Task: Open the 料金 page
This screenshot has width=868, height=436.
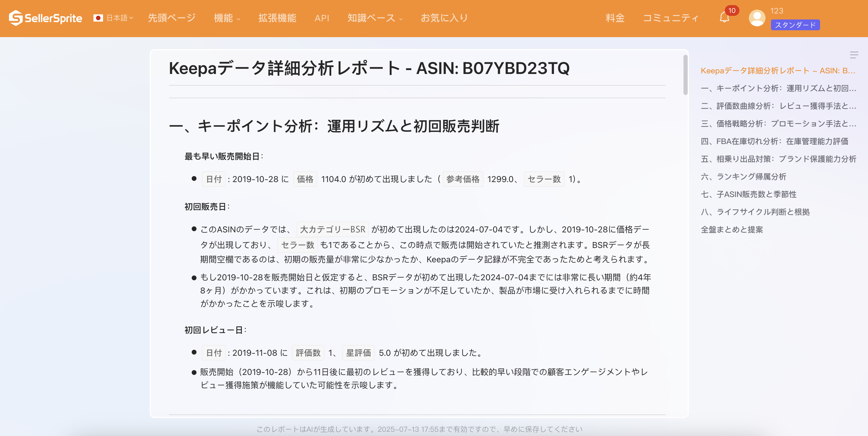Action: (615, 18)
